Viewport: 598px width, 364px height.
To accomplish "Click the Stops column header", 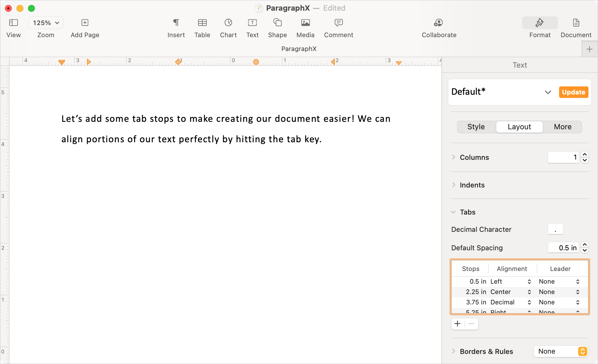I will pyautogui.click(x=471, y=269).
